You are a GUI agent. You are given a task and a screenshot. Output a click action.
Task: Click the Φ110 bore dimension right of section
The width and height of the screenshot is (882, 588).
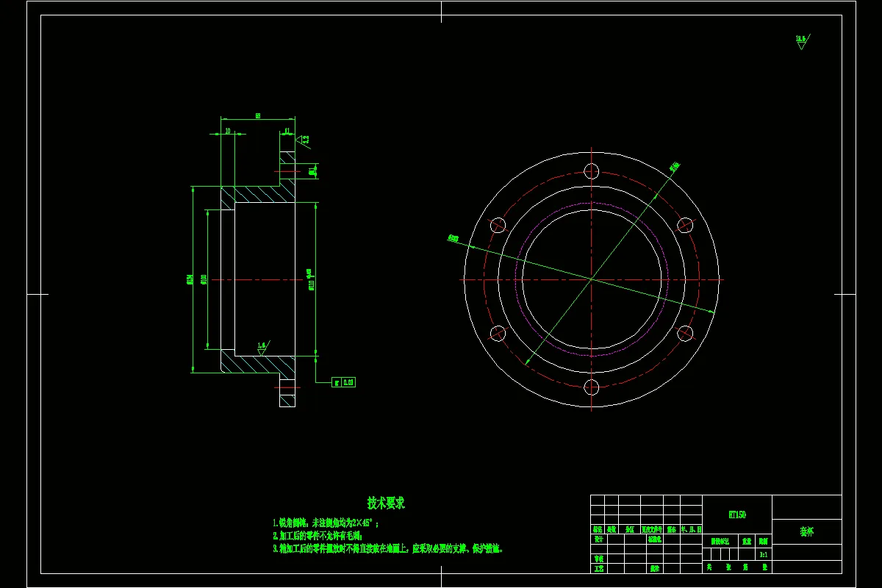click(x=311, y=279)
